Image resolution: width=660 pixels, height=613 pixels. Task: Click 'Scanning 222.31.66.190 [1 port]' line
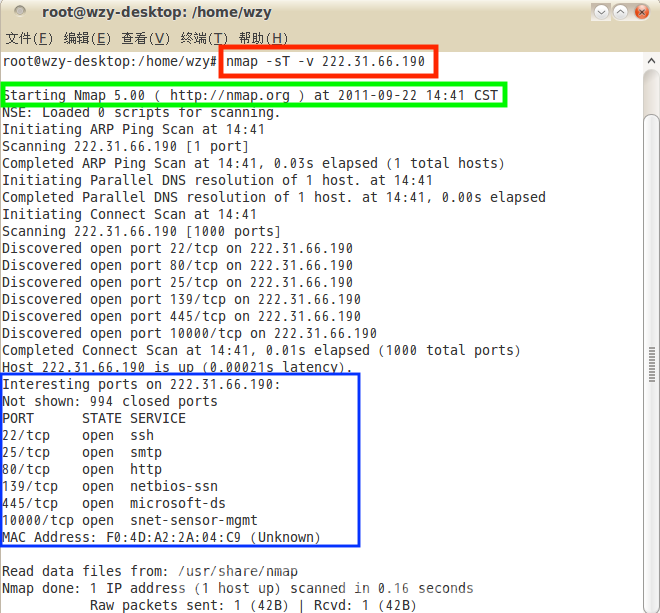tap(125, 147)
